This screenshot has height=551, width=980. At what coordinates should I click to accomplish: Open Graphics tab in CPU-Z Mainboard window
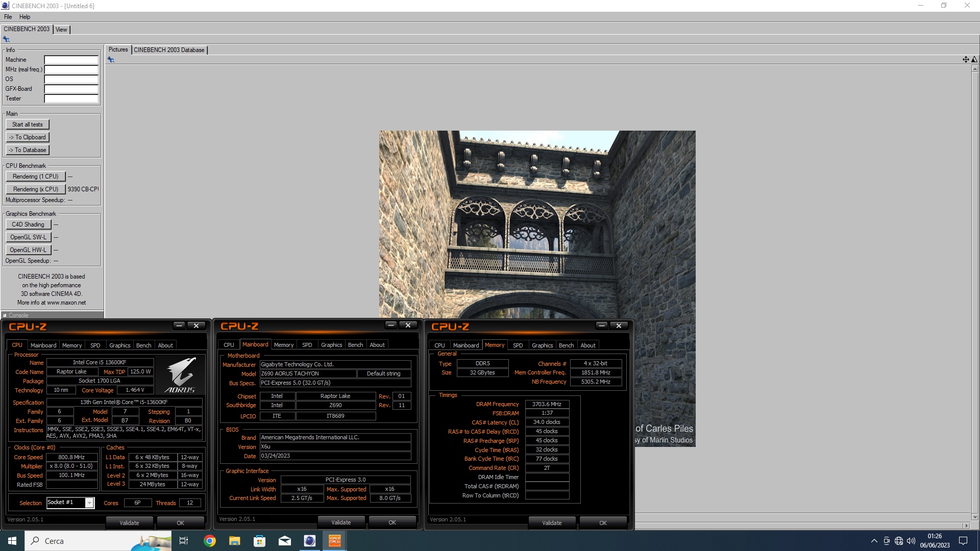[331, 345]
